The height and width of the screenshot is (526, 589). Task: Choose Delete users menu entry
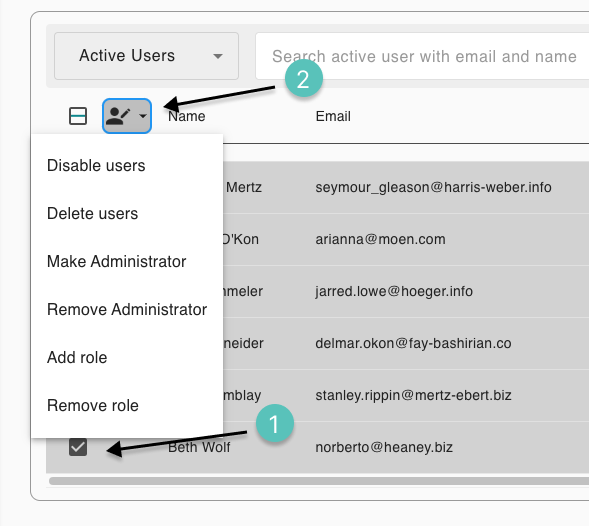point(92,213)
